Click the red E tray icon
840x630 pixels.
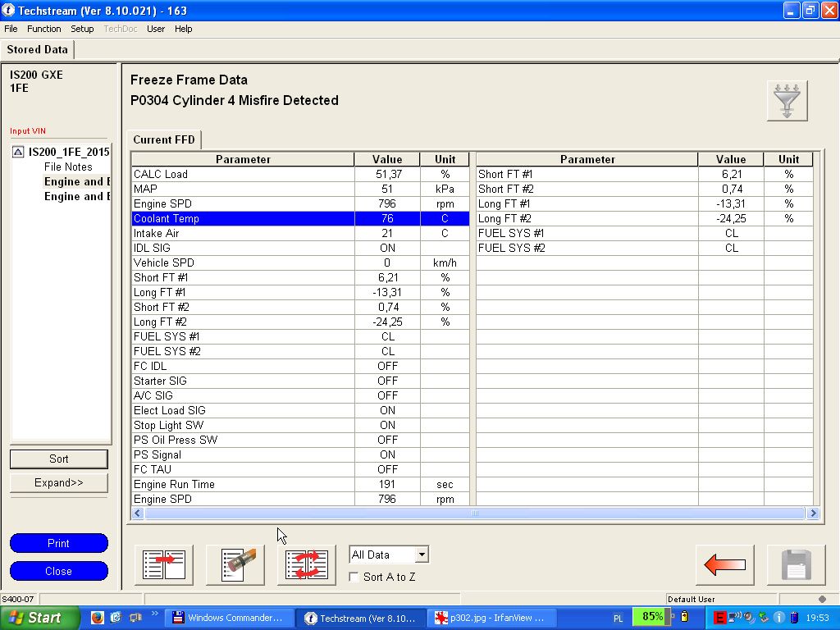(x=719, y=618)
